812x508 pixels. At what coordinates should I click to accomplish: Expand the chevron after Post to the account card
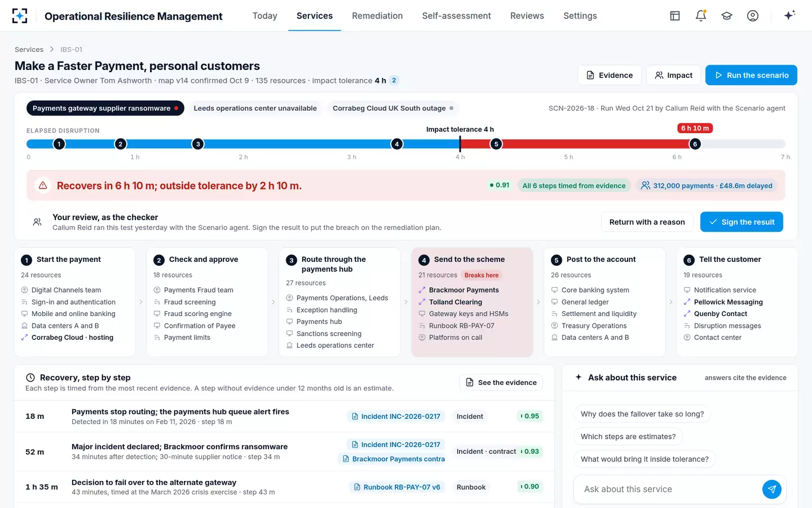click(671, 302)
